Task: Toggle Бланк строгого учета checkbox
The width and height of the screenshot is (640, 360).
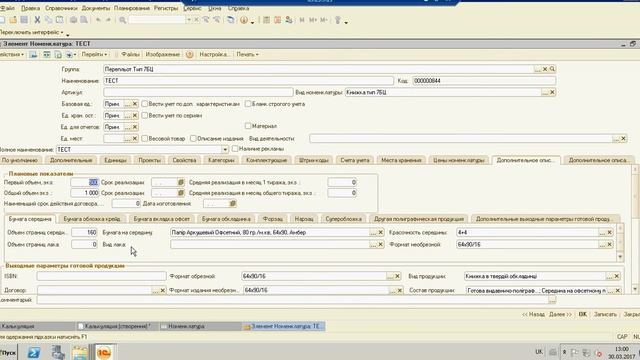Action: click(248, 104)
